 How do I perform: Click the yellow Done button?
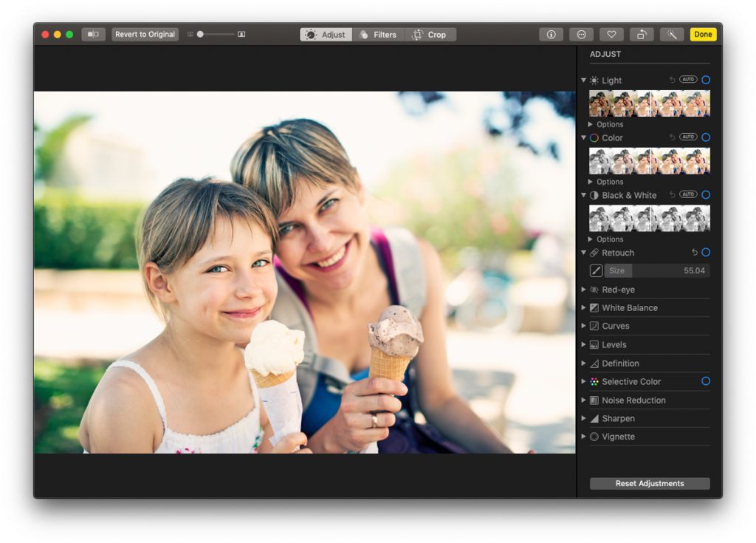[x=703, y=34]
